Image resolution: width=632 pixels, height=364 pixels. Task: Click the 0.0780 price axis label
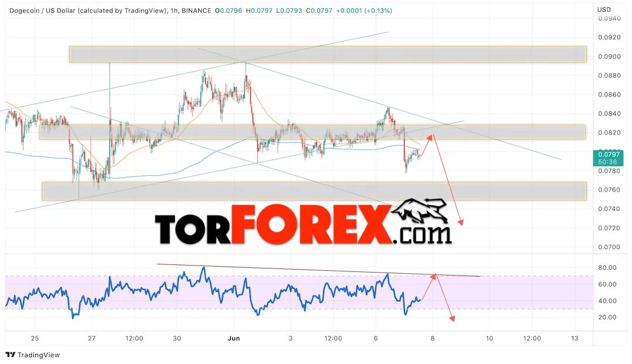(x=609, y=171)
